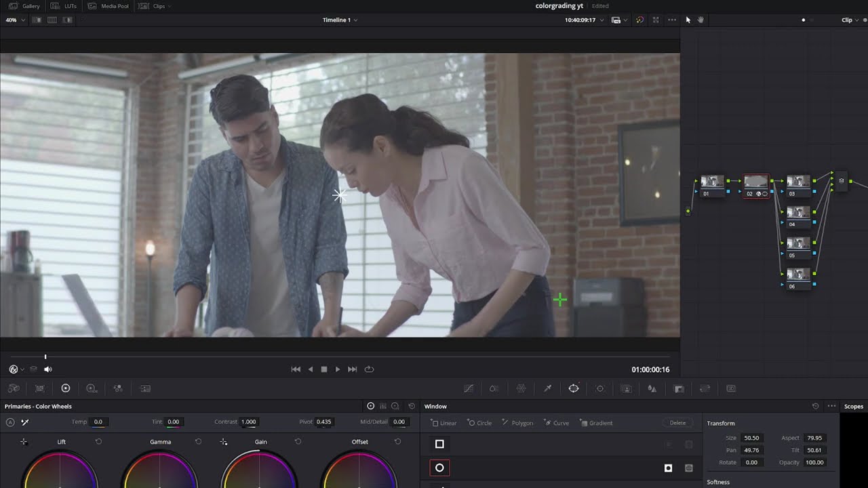Open the Scopes panel
Image resolution: width=868 pixels, height=488 pixels.
854,406
